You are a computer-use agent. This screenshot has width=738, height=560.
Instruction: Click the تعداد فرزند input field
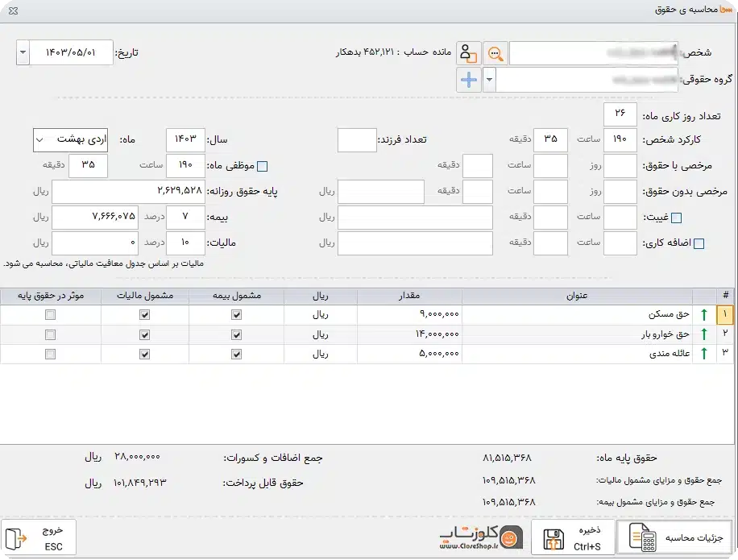click(357, 139)
